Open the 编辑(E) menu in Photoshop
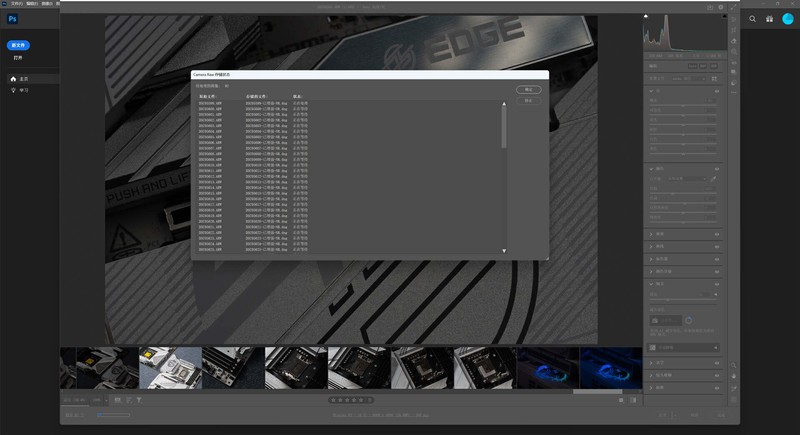 [x=32, y=4]
